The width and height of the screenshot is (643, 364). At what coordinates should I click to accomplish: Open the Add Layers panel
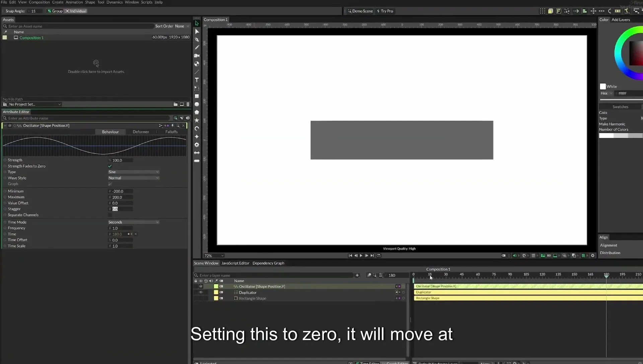tap(621, 20)
